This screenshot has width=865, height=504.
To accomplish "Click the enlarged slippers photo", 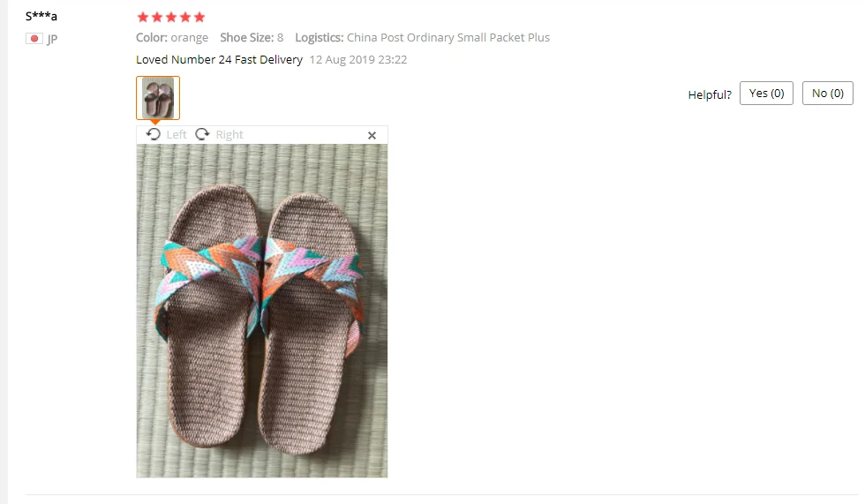I will [262, 311].
